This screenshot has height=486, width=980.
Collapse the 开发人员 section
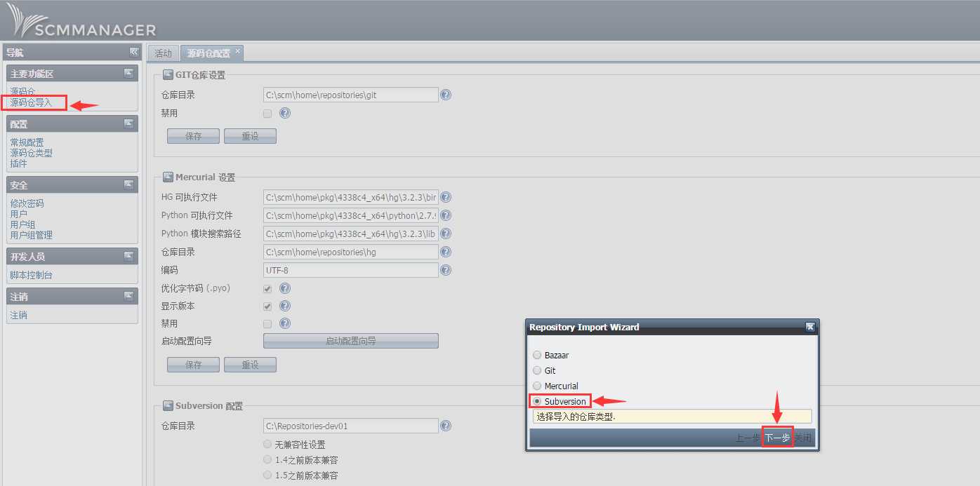click(128, 256)
